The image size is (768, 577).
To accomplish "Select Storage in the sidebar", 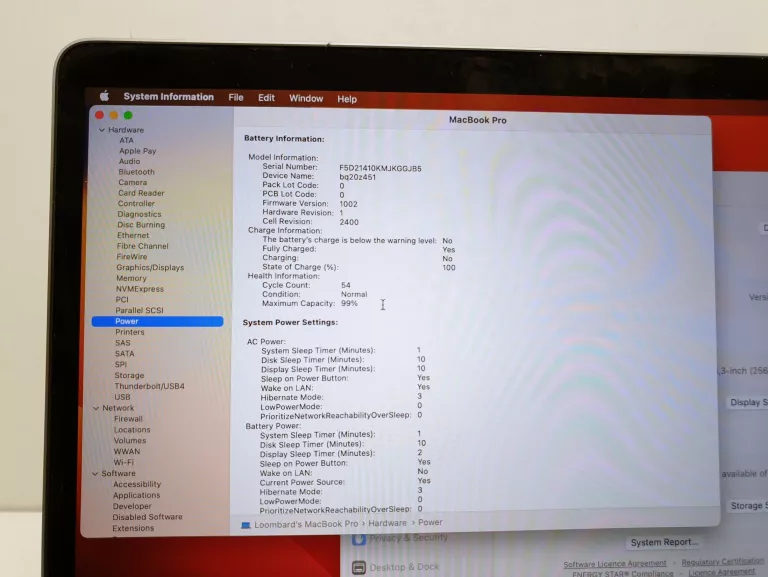I will 129,375.
